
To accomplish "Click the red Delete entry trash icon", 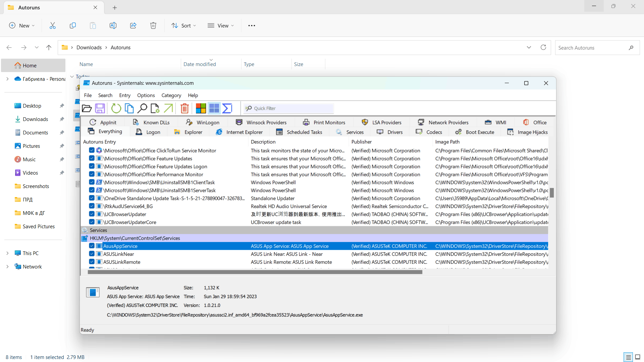I will [184, 108].
